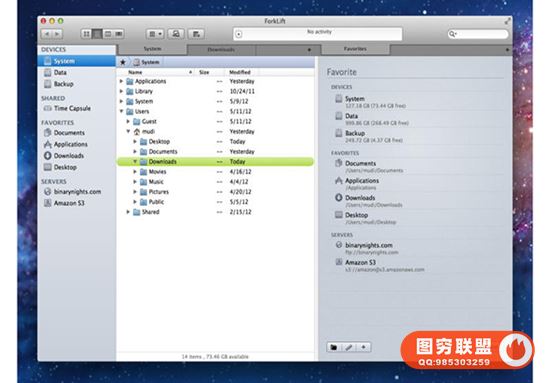
Task: Open Documents in sidebar Favorites
Action: (77, 133)
